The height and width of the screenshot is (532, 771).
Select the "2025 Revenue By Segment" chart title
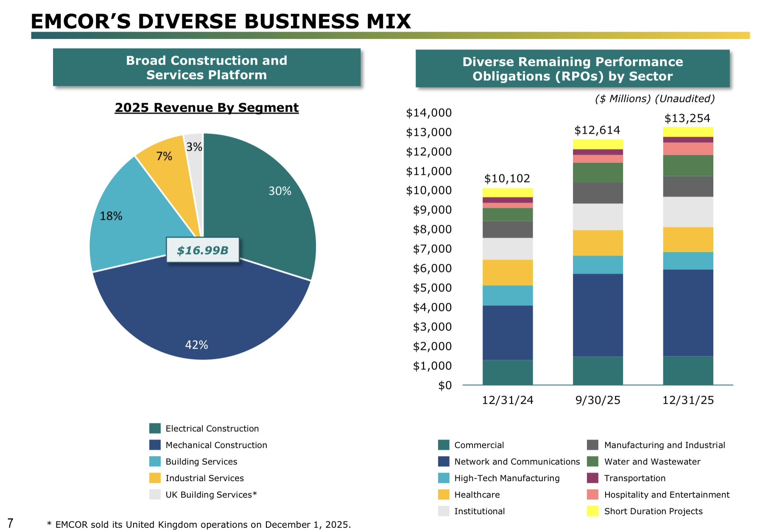coord(207,108)
